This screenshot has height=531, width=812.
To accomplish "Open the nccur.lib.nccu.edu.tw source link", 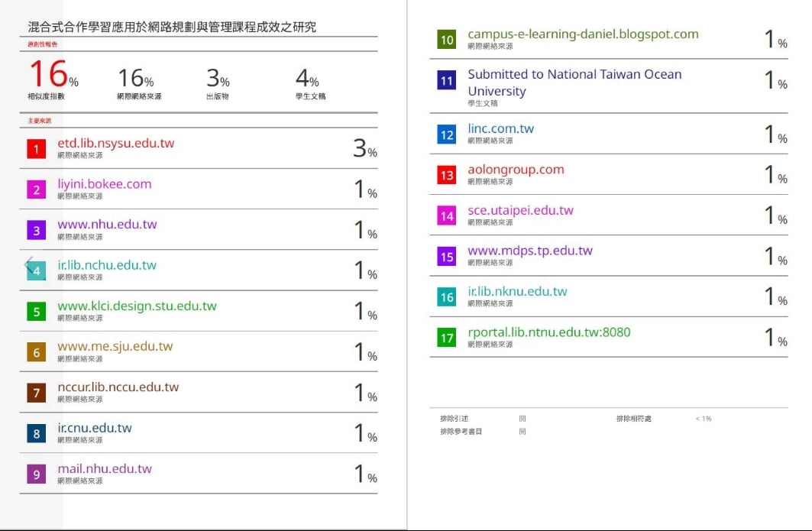I will tap(118, 387).
